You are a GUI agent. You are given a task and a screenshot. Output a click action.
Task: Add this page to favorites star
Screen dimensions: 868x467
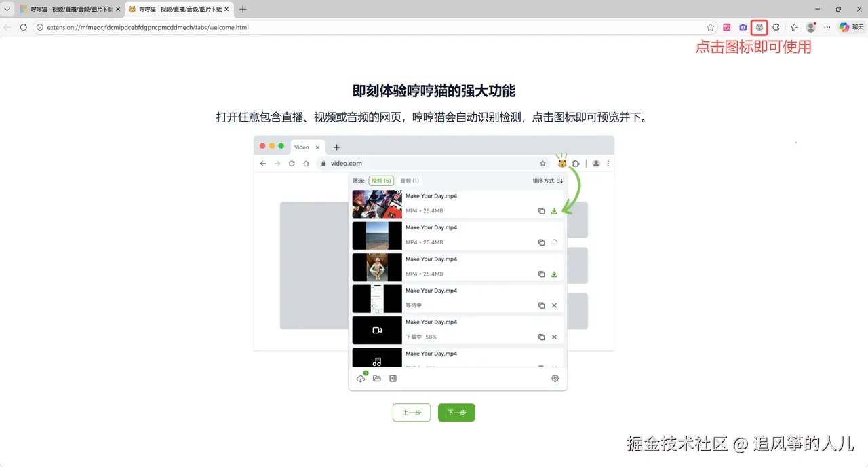tap(710, 27)
